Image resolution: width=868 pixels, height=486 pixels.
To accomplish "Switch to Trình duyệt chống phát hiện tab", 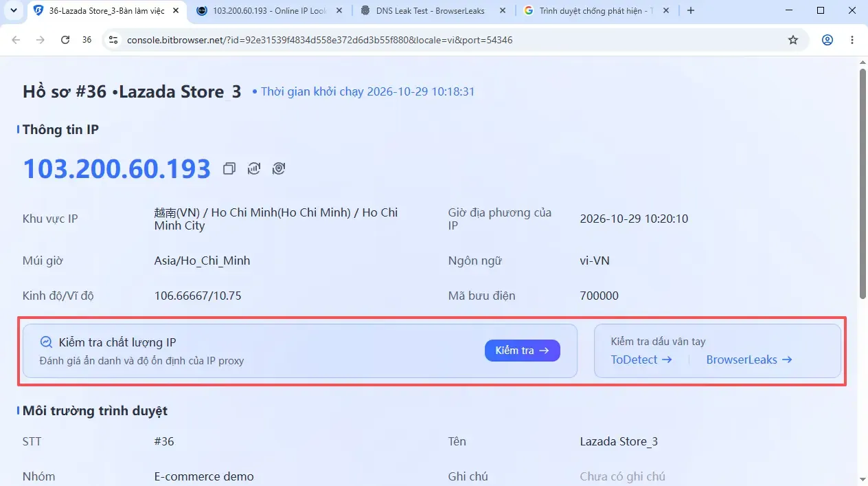I will 597,11.
